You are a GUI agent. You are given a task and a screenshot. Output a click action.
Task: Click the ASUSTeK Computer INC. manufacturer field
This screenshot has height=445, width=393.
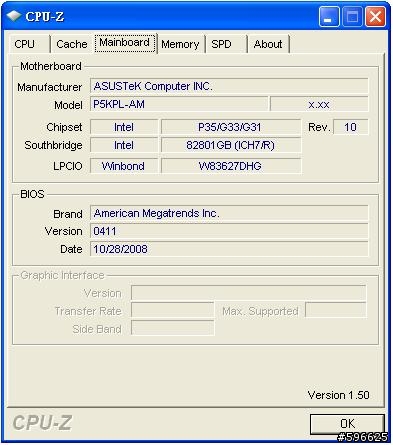coord(229,86)
